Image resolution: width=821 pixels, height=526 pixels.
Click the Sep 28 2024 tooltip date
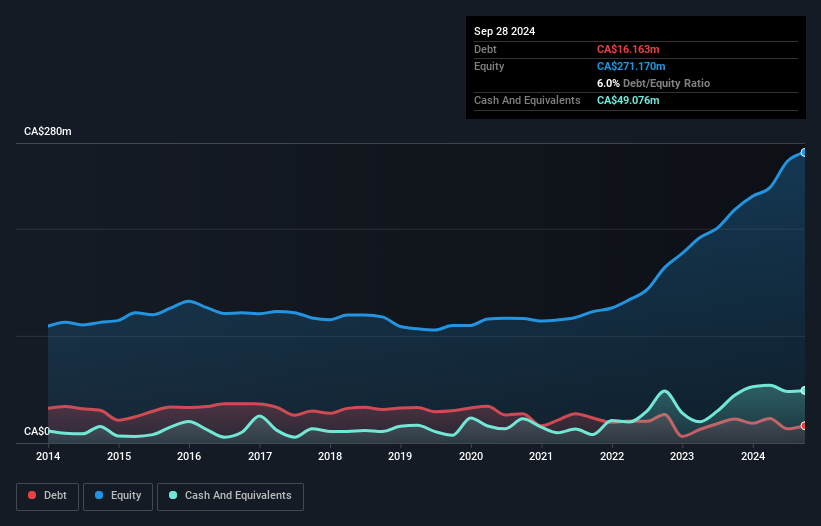point(504,31)
